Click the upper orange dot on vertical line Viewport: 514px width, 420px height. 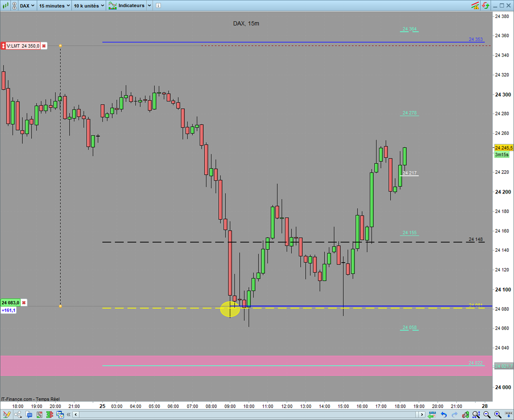point(60,45)
